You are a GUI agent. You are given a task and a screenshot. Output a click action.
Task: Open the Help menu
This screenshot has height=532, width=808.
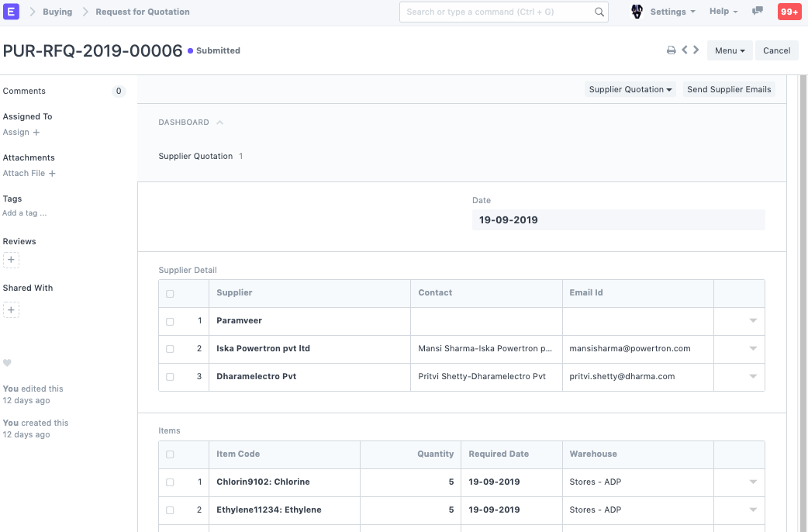point(723,12)
